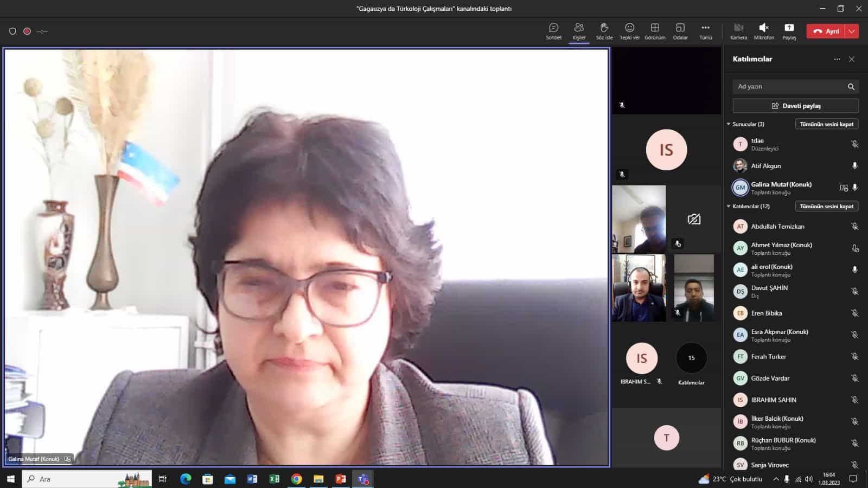868x488 pixels.
Task: Collapse the Katılımcılar (12) section
Action: tap(729, 207)
